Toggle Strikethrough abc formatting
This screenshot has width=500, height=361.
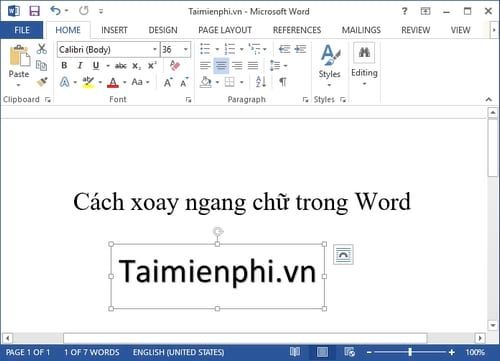pos(121,66)
